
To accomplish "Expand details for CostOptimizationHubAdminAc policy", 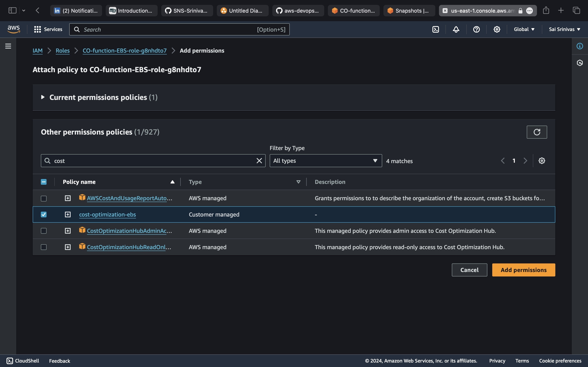I will 68,231.
